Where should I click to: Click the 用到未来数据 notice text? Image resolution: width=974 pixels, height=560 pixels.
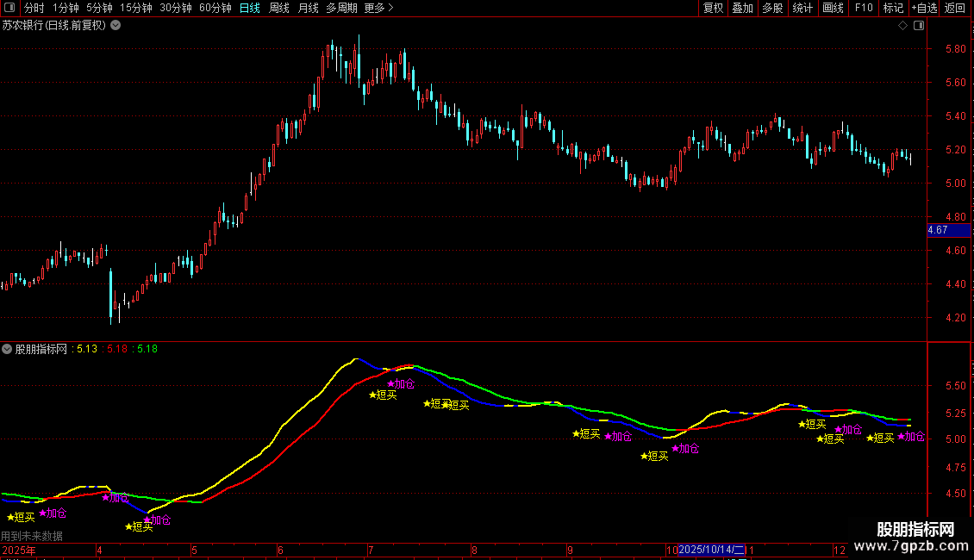(x=32, y=536)
